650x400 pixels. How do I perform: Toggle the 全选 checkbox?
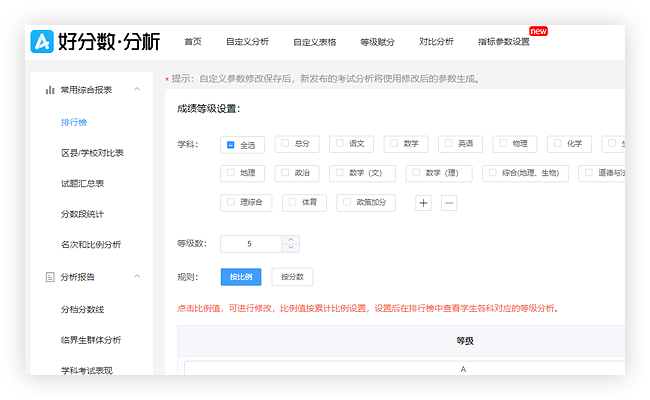coord(230,145)
